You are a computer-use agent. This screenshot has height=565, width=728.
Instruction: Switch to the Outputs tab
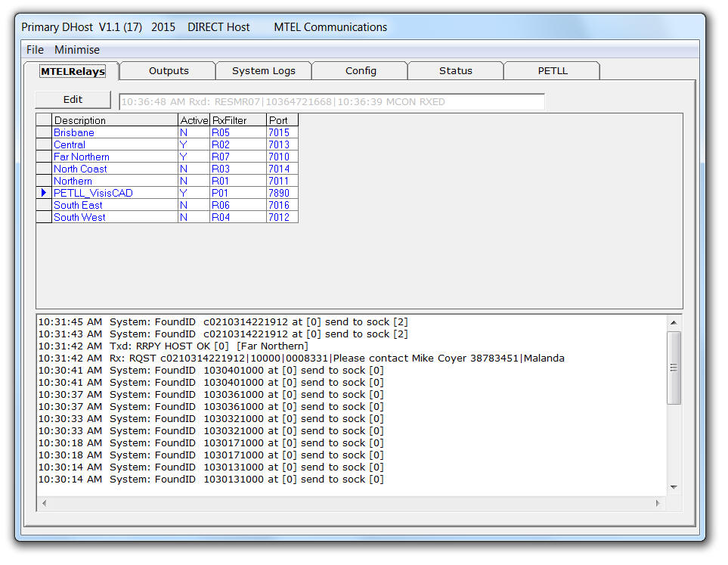[169, 70]
